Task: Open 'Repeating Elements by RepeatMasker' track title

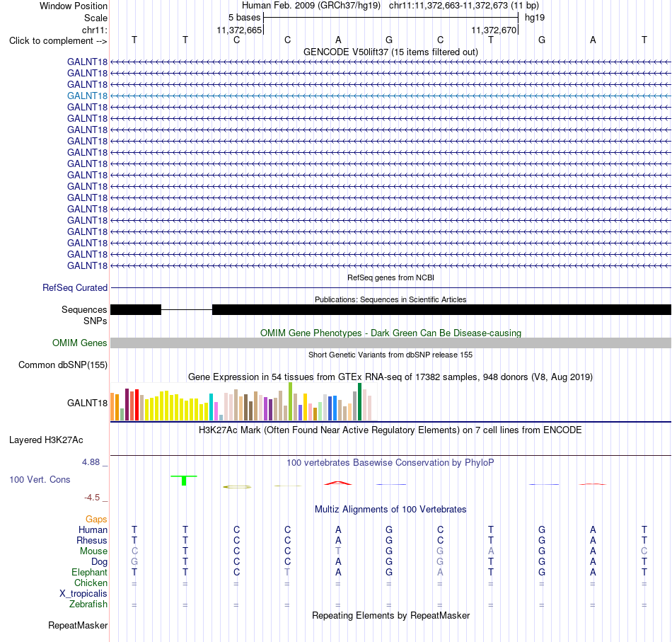Action: pos(390,615)
